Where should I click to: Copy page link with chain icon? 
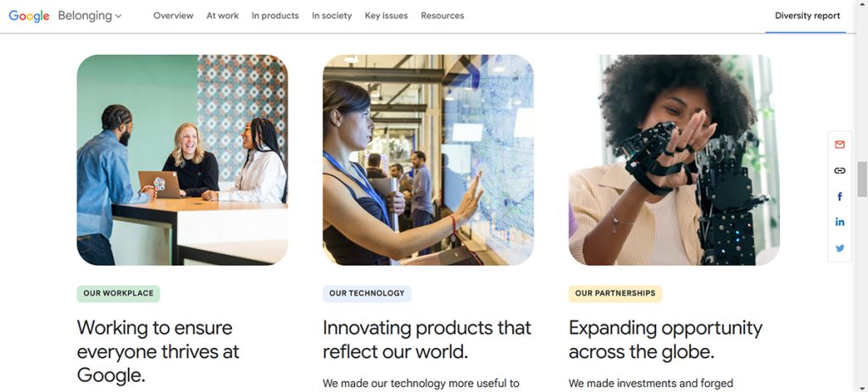tap(839, 170)
